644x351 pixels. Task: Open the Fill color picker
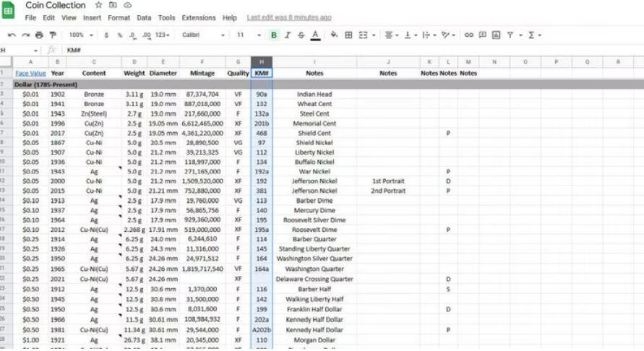pyautogui.click(x=333, y=35)
